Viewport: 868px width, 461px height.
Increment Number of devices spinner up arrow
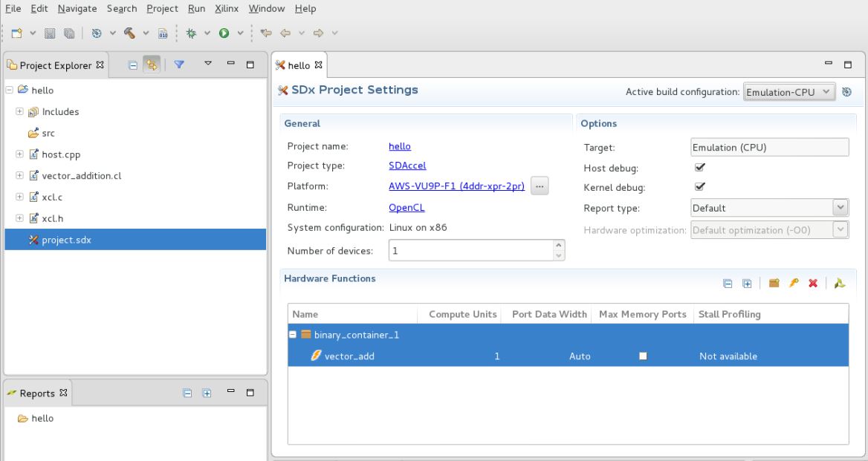coord(559,245)
